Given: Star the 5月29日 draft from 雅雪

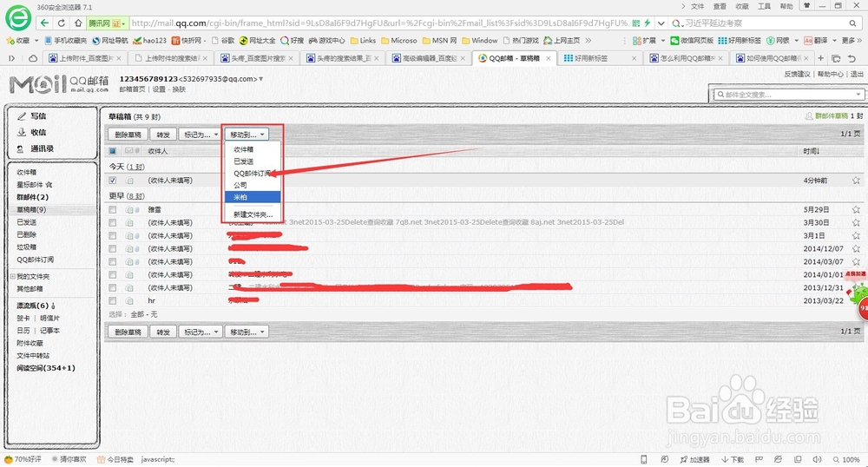Looking at the screenshot, I should click(x=856, y=210).
